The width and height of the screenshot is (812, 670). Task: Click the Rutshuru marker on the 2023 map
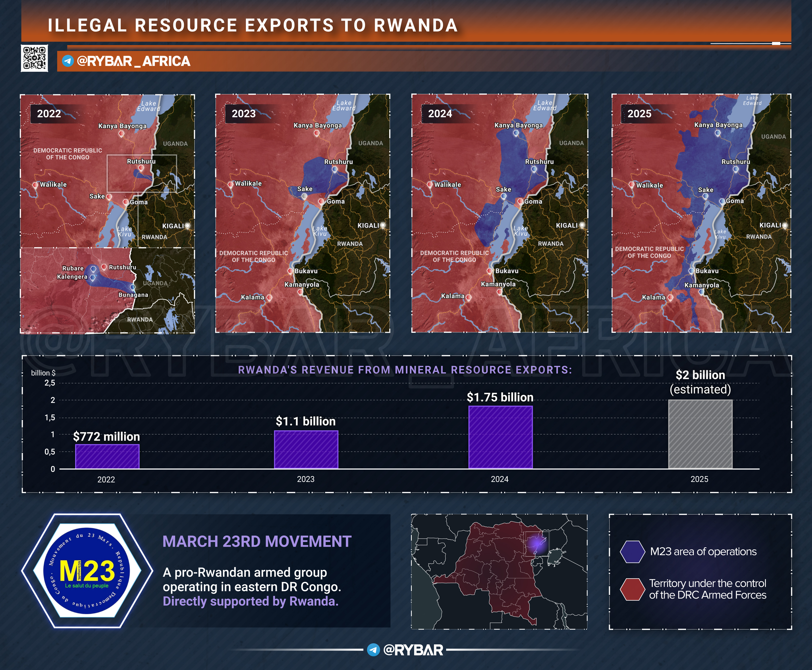click(334, 169)
